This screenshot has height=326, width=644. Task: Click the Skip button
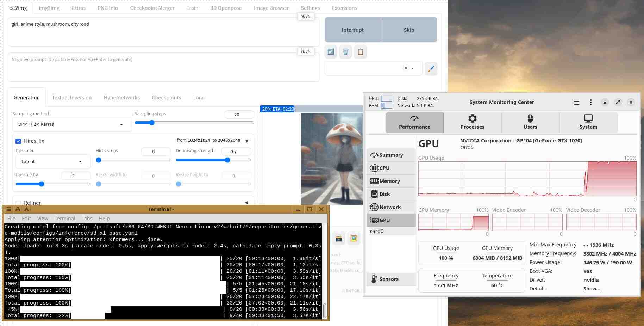[x=409, y=30]
